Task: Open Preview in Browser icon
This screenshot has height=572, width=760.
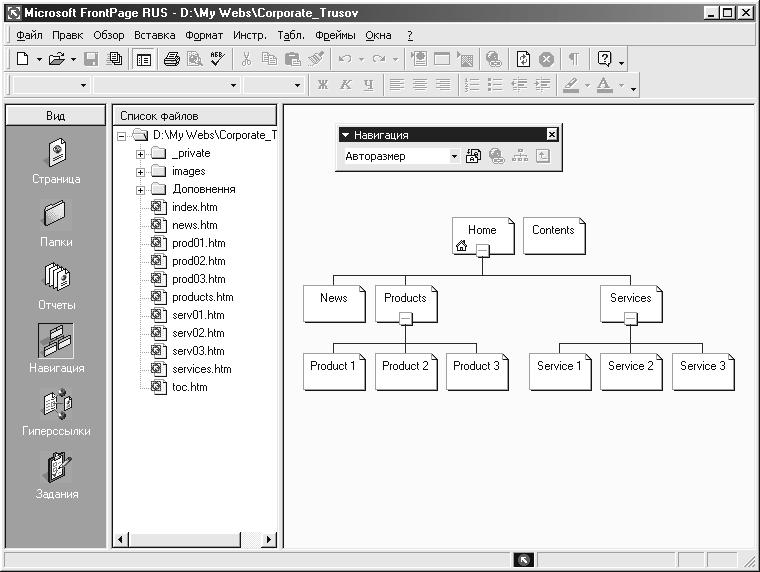Action: 195,59
